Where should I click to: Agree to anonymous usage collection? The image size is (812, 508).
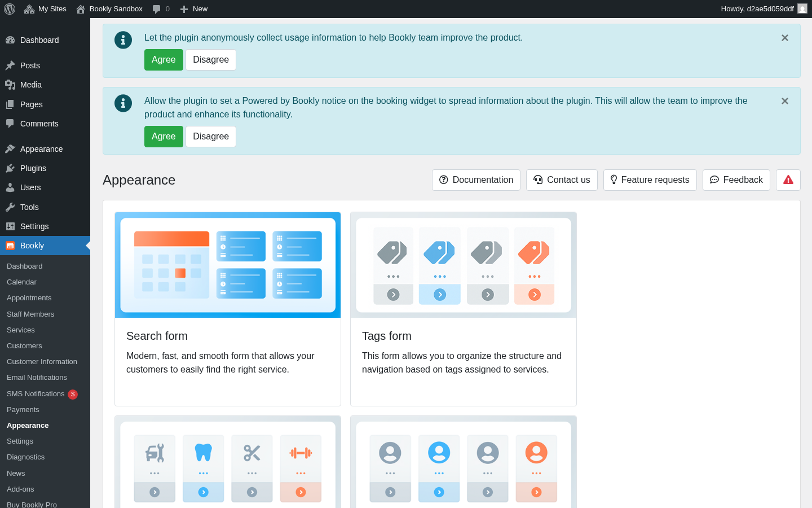pos(164,60)
